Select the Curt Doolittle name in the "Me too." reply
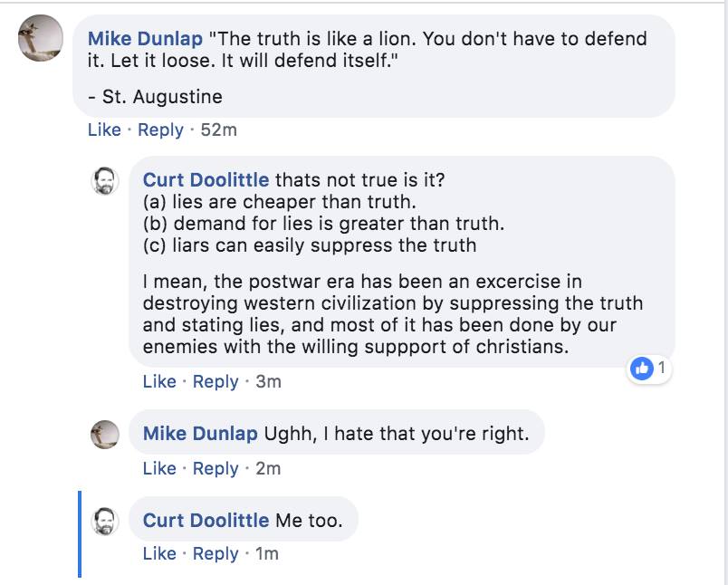This screenshot has width=728, height=585. (x=206, y=520)
